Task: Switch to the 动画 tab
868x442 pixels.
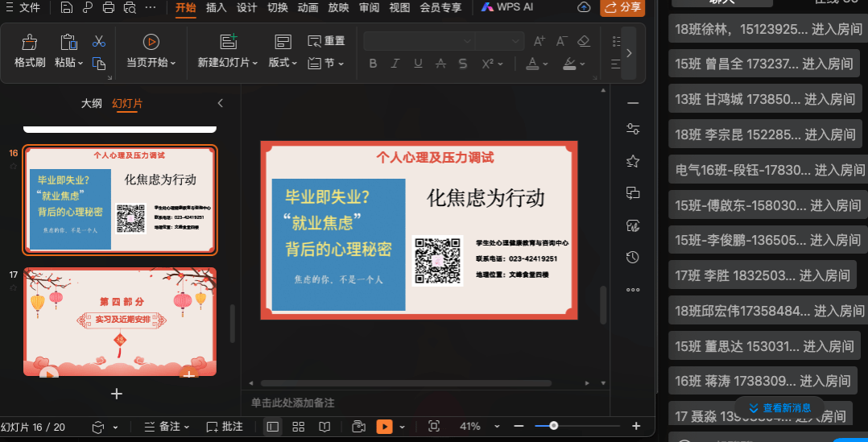Action: pos(308,8)
